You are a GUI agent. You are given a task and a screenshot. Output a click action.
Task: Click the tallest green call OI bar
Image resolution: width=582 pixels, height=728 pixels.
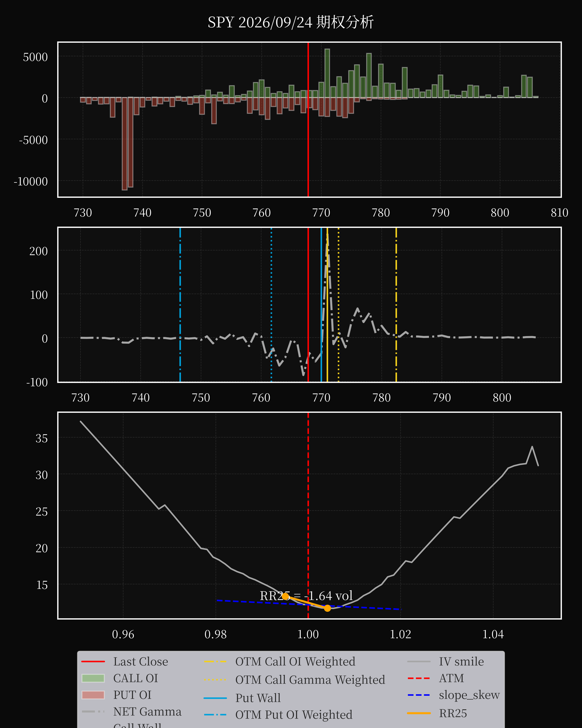tap(327, 73)
